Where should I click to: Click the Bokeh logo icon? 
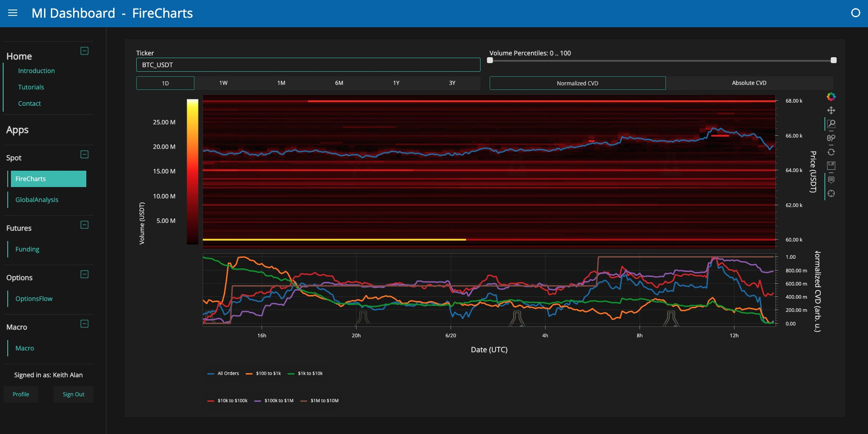coord(831,97)
